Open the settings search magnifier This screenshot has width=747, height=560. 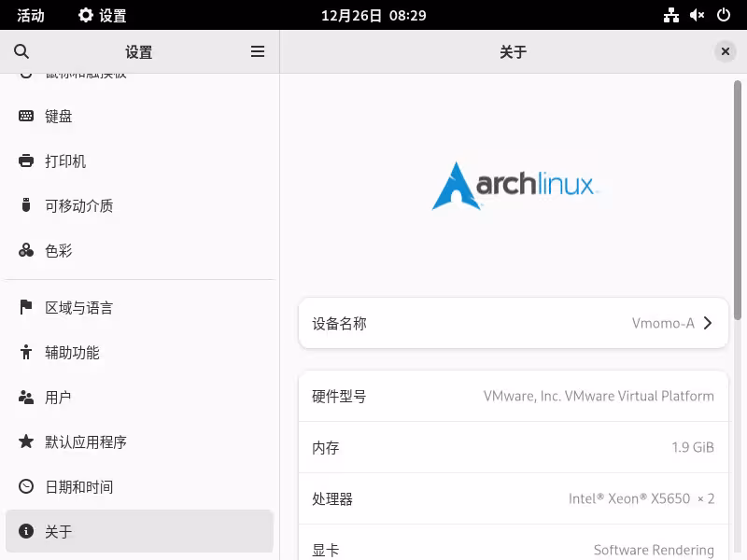click(21, 51)
